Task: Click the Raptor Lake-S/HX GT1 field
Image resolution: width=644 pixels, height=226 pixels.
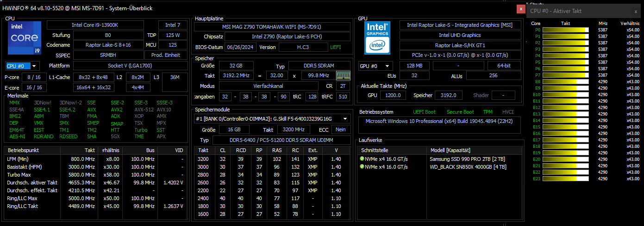Action: tap(460, 45)
